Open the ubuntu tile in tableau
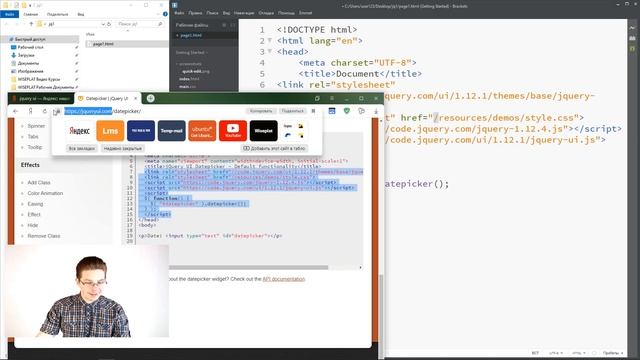Screen dimensions: 640x360 (x=202, y=131)
